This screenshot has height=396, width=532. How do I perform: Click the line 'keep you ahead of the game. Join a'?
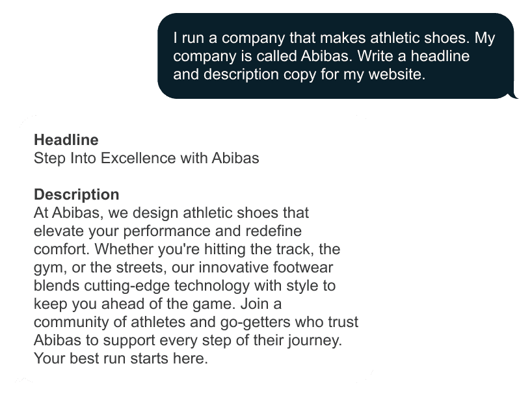coord(158,304)
